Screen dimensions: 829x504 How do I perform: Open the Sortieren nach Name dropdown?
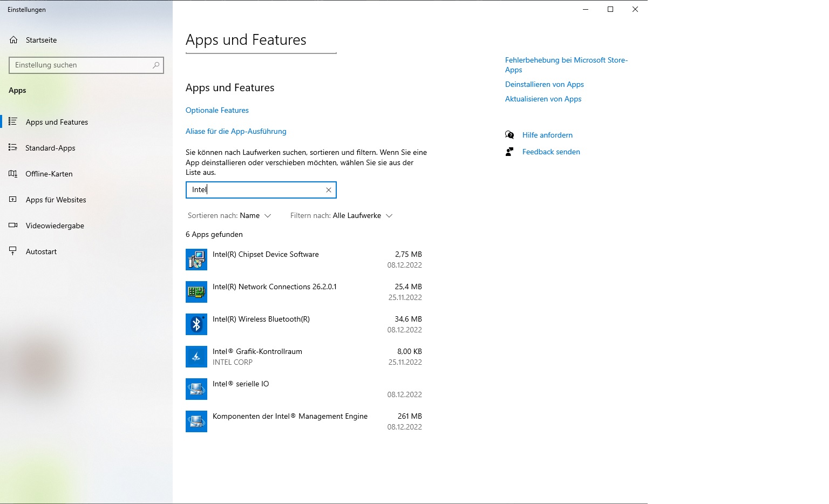coord(229,216)
